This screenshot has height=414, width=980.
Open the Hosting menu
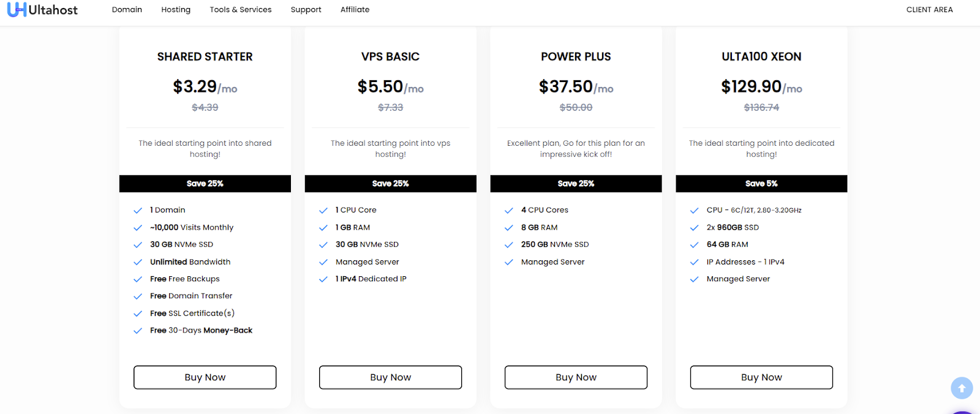[176, 10]
